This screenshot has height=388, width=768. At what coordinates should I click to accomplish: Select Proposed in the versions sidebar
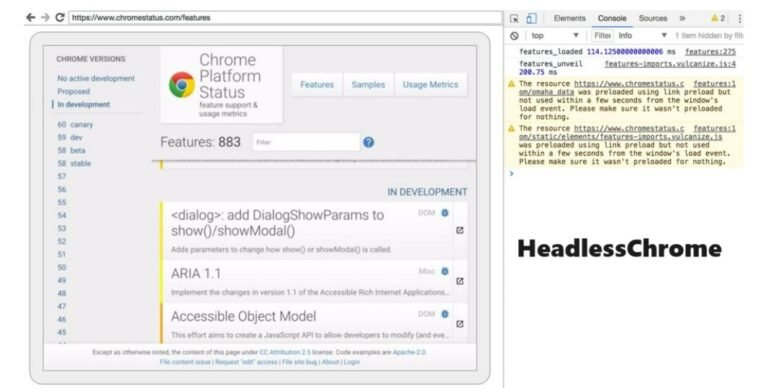click(73, 92)
